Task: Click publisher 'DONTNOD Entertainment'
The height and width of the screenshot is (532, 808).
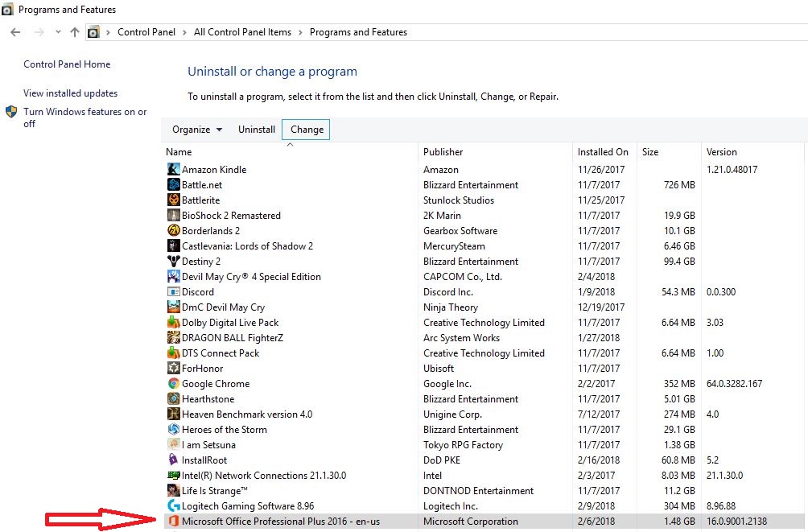Action: [478, 491]
